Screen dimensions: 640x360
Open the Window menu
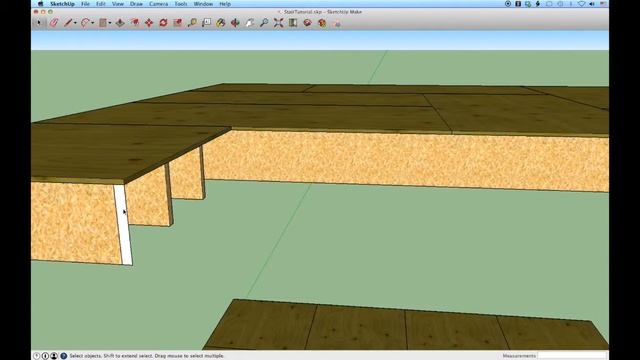203,4
